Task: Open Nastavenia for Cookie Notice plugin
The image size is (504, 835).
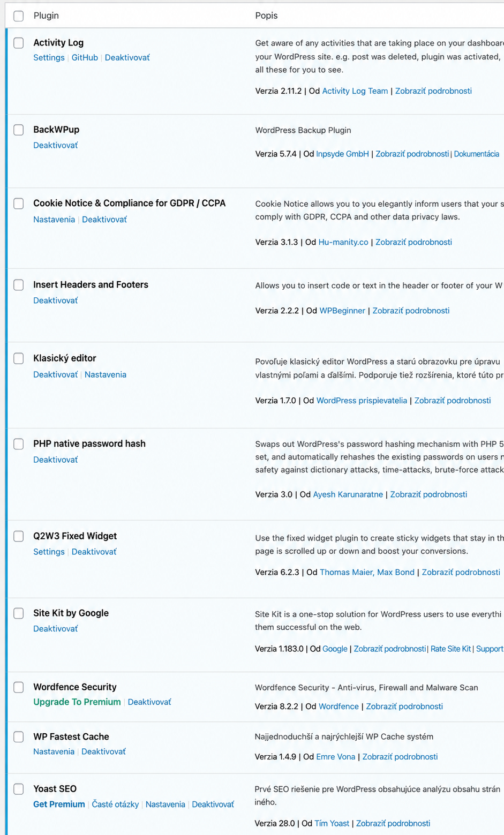Action: [x=54, y=219]
